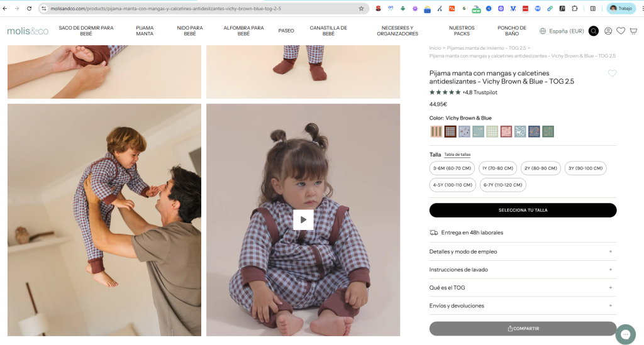The width and height of the screenshot is (644, 345).
Task: Open the chat support bubble
Action: tap(625, 333)
